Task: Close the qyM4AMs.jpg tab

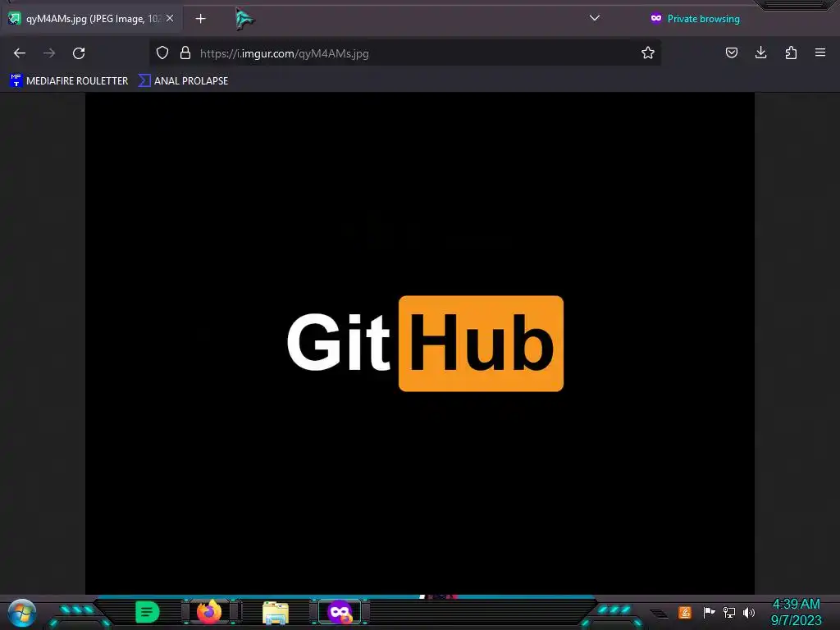Action: click(x=170, y=18)
